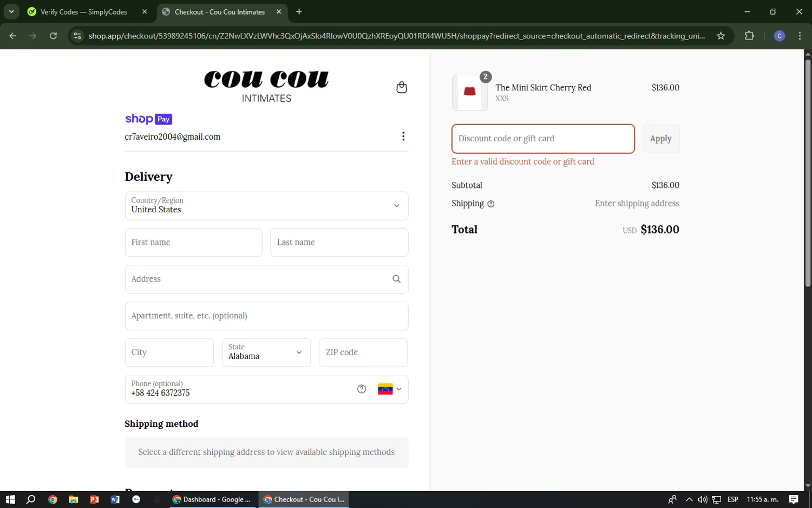812x508 pixels.
Task: Open the shopping cart bag icon
Action: pyautogui.click(x=401, y=87)
